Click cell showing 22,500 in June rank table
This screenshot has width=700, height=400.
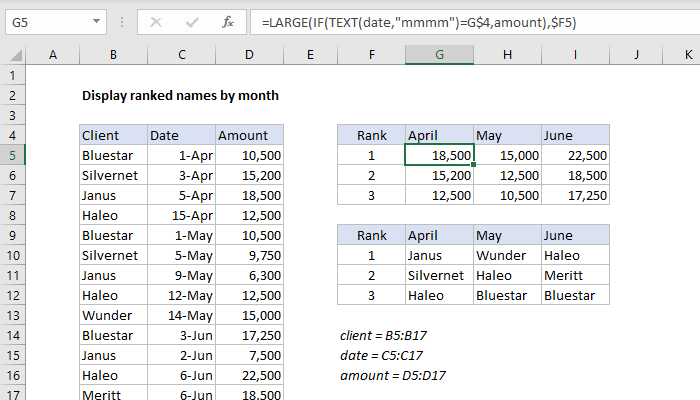tap(574, 155)
